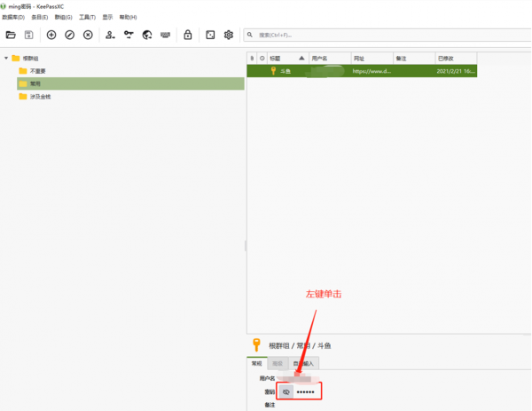
Task: Open password generator dice icon
Action: 210,35
